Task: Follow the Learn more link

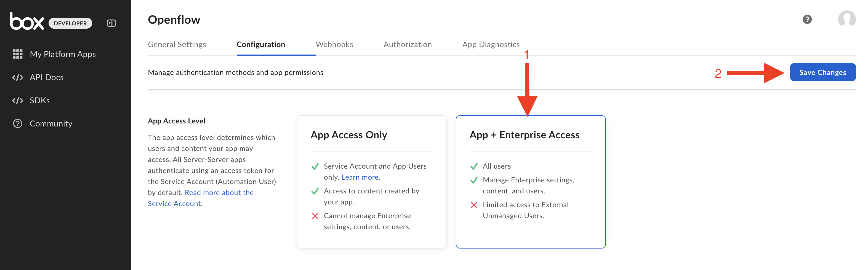Action: pyautogui.click(x=361, y=177)
